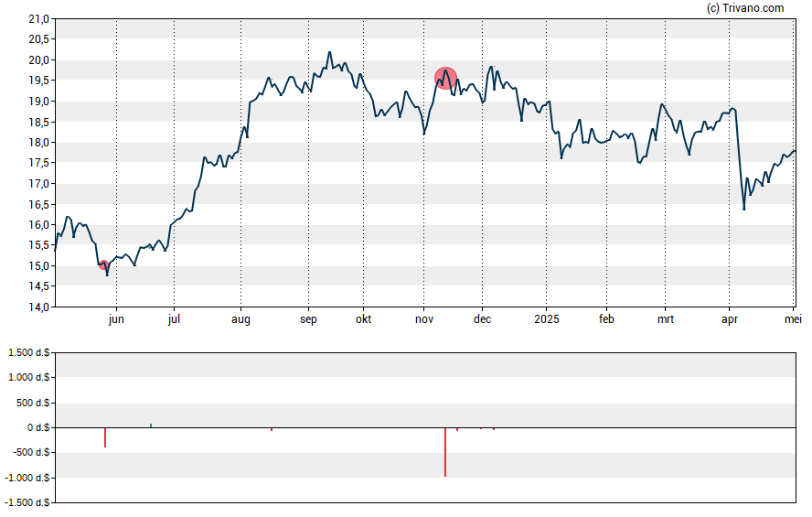Click the 'nov' x-axis label

(424, 319)
